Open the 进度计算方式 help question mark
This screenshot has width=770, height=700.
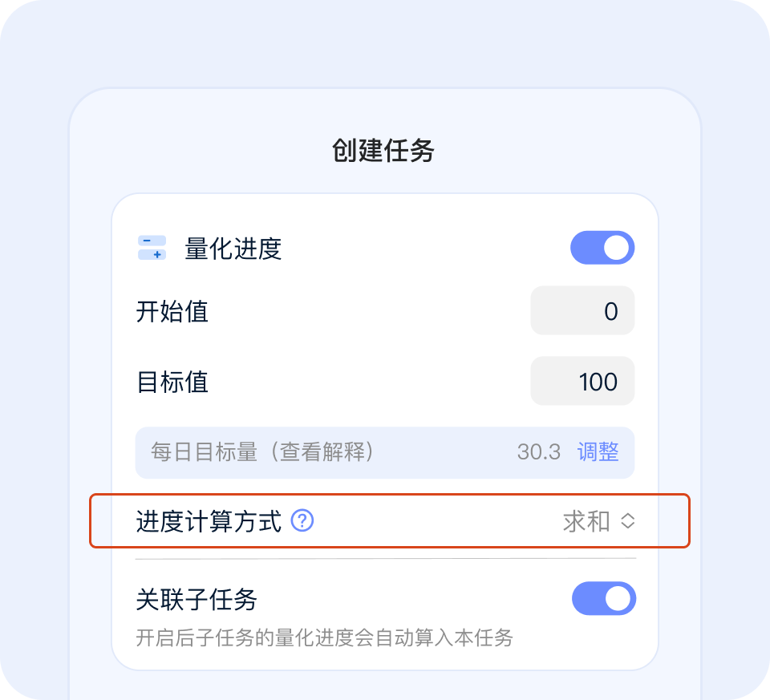coord(302,521)
